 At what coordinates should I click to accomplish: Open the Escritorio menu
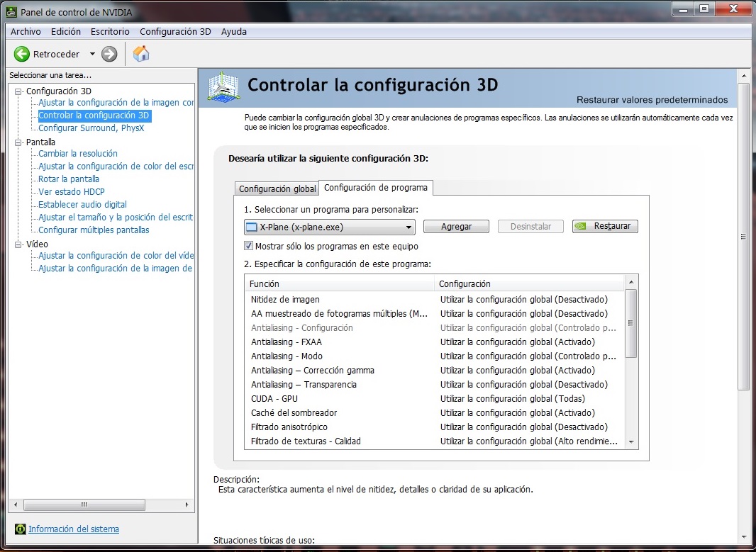pyautogui.click(x=110, y=31)
